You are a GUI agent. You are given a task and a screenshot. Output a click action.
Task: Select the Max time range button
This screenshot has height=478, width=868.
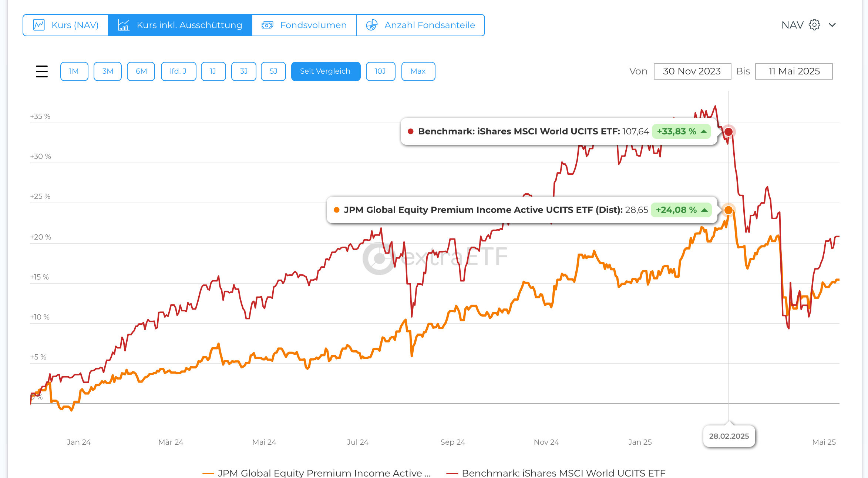pos(418,71)
